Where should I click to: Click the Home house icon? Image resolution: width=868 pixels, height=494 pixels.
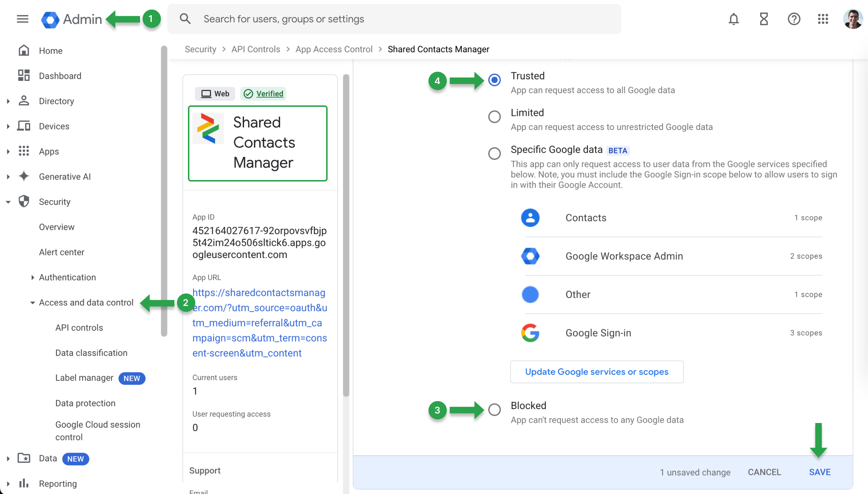tap(24, 50)
